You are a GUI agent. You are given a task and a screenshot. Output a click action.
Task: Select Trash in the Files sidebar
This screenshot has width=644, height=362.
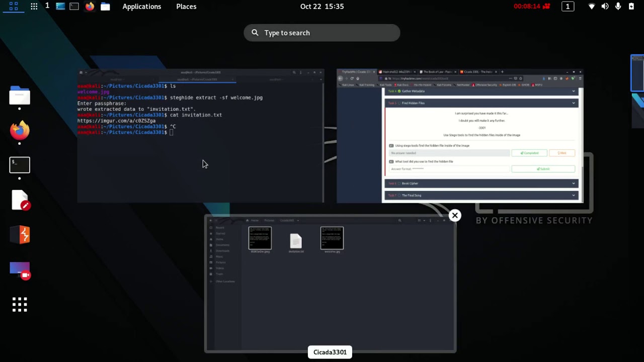pyautogui.click(x=219, y=274)
